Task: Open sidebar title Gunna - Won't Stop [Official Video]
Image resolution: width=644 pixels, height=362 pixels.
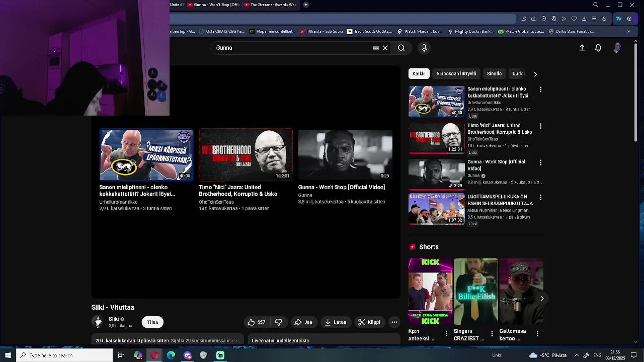Action: click(x=496, y=165)
